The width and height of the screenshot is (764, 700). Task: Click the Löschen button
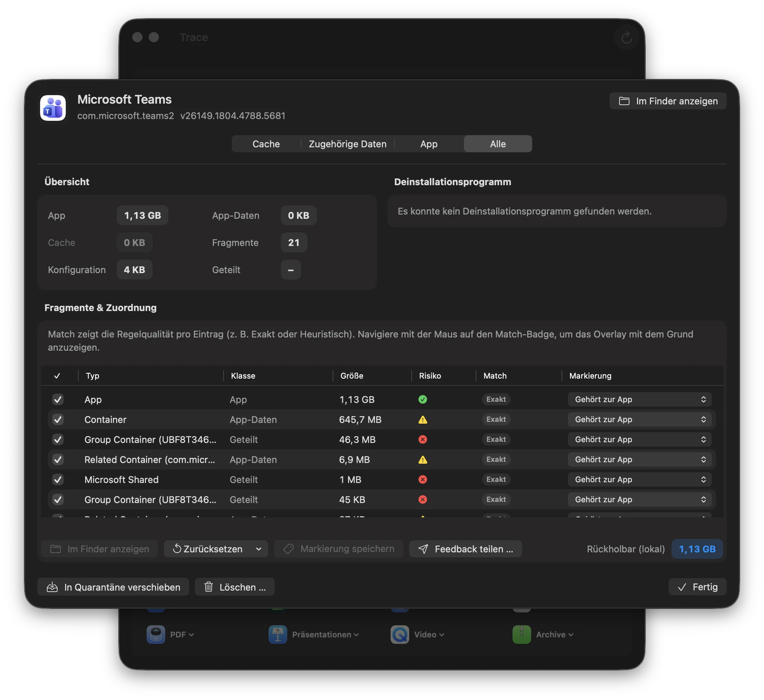235,587
